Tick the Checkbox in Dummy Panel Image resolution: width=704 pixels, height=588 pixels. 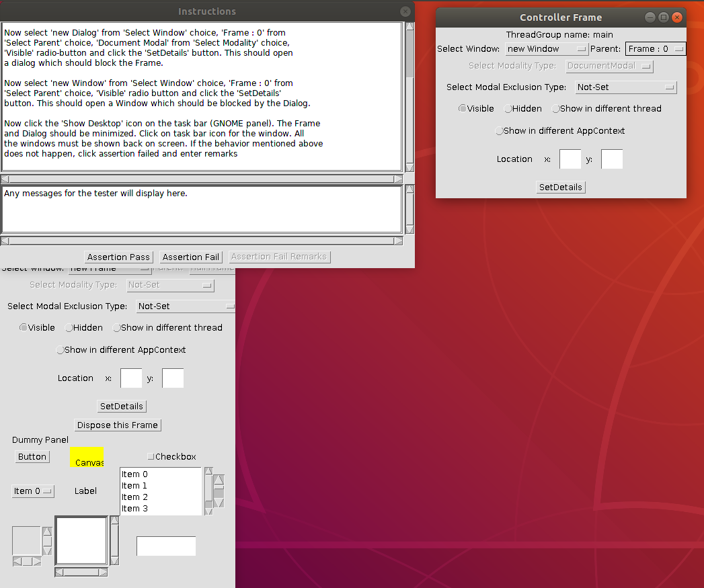click(151, 457)
